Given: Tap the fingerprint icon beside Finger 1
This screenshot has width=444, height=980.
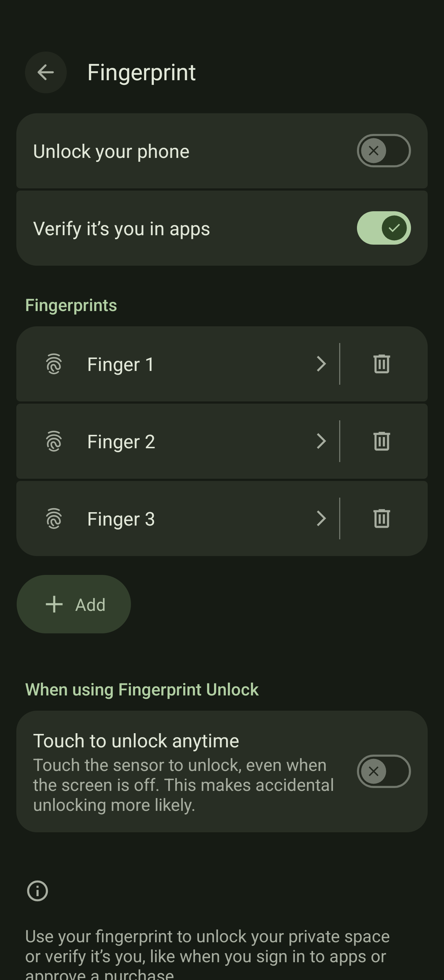Looking at the screenshot, I should 54,364.
